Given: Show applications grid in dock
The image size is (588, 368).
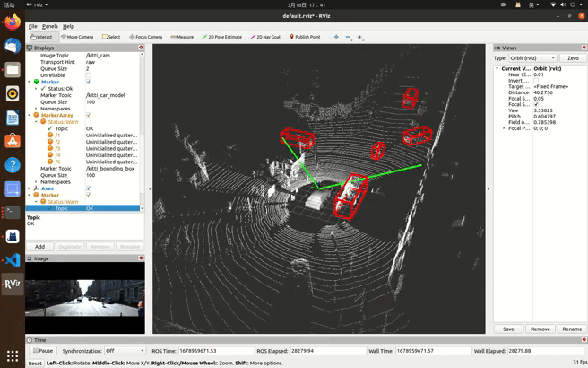Looking at the screenshot, I should [x=13, y=355].
